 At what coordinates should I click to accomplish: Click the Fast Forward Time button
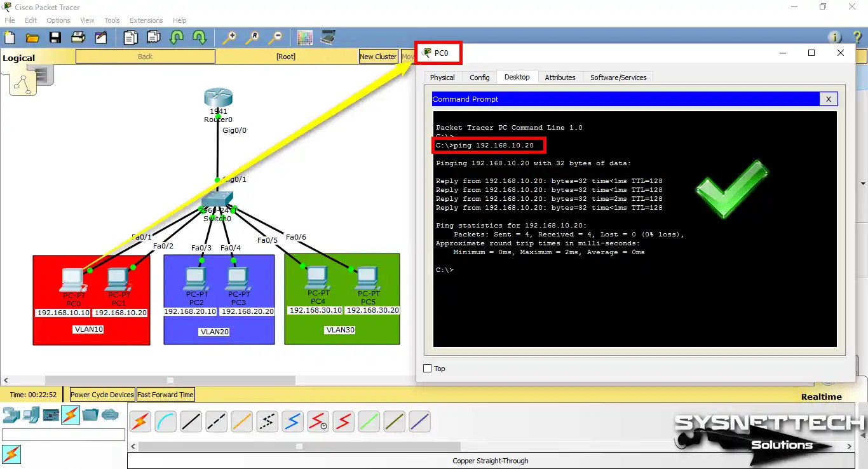point(165,394)
